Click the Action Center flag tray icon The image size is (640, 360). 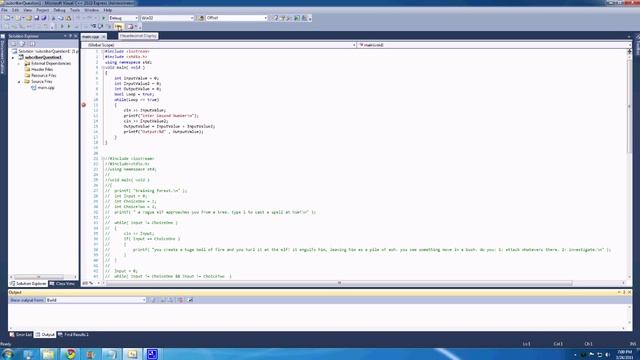click(591, 355)
